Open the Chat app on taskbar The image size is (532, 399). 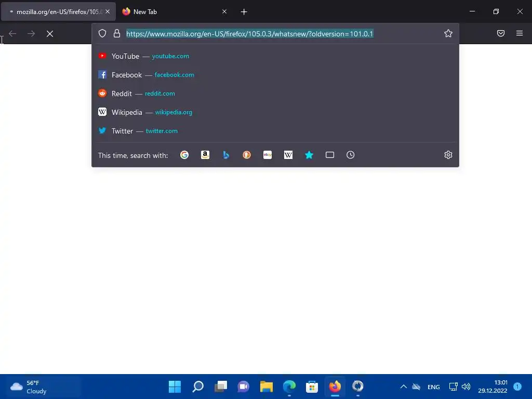click(243, 387)
